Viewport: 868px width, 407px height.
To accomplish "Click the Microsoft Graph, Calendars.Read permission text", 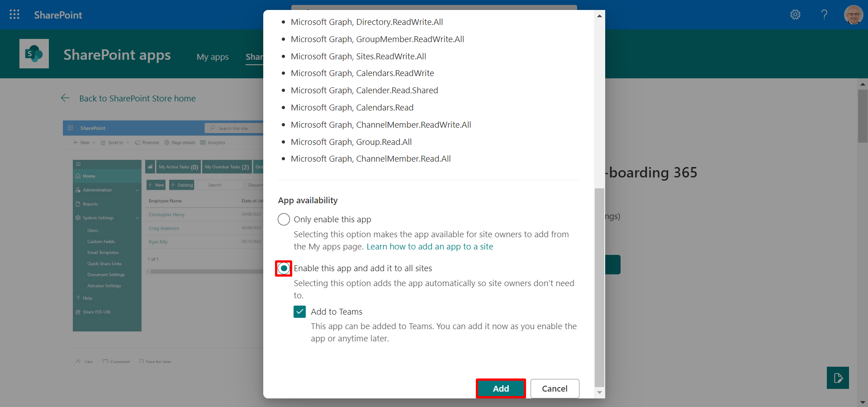I will coord(352,107).
